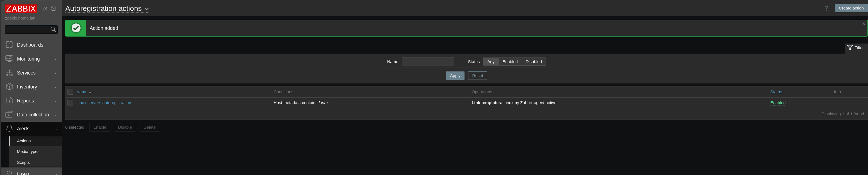Click the Link templates operation text
868x175 pixels.
514,102
